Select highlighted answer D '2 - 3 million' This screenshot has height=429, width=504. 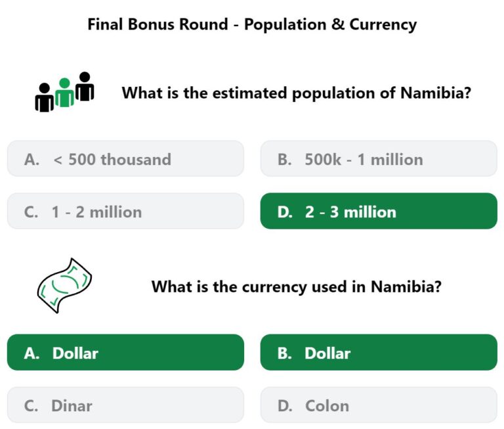click(x=379, y=211)
